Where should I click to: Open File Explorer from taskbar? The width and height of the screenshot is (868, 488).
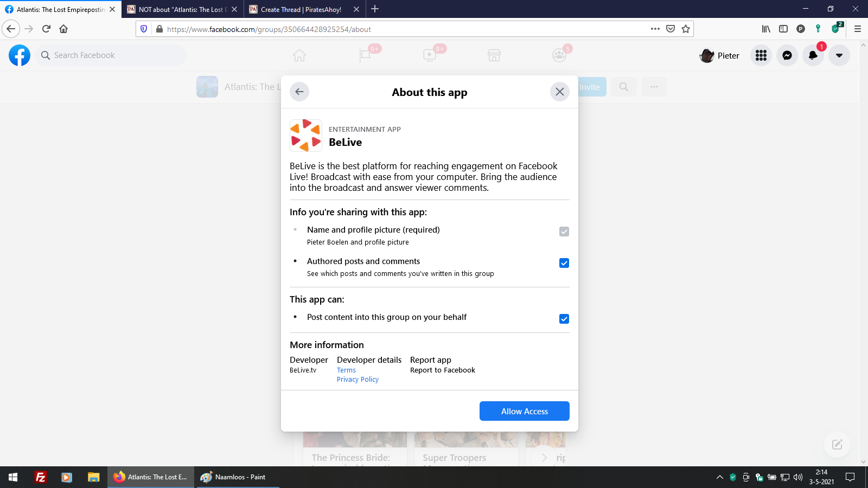(x=94, y=477)
